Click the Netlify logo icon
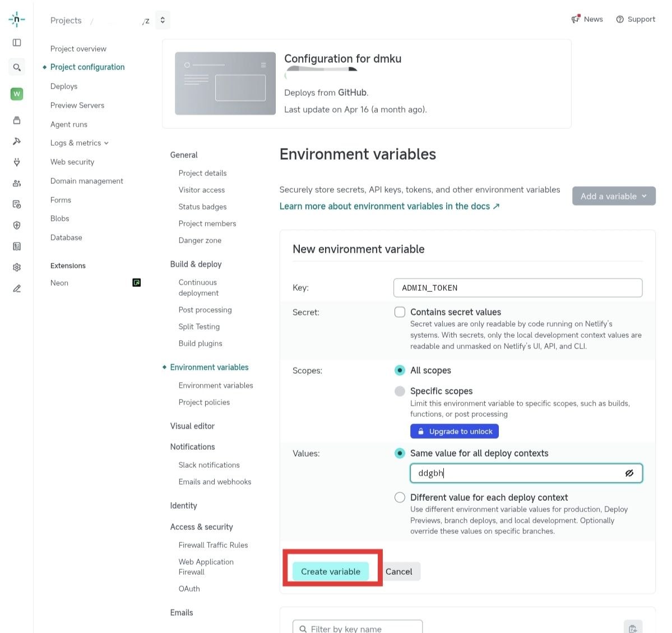The height and width of the screenshot is (633, 672). pos(17,19)
